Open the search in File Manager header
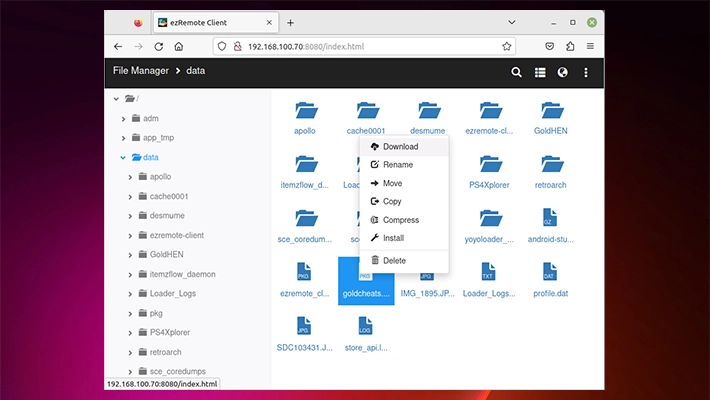 516,72
